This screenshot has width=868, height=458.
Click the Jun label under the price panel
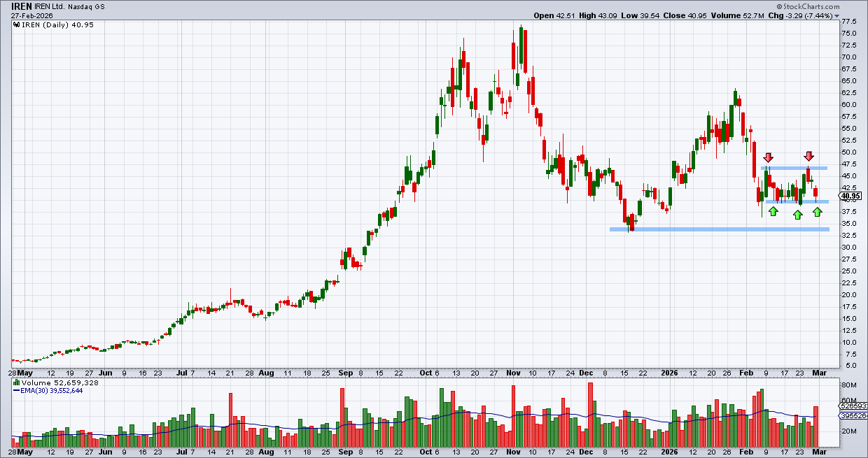[106, 374]
